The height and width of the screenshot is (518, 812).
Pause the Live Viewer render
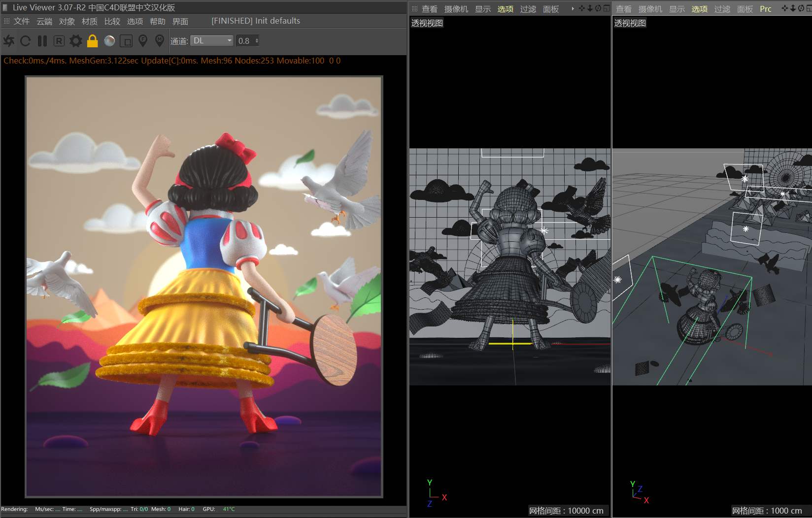[42, 41]
